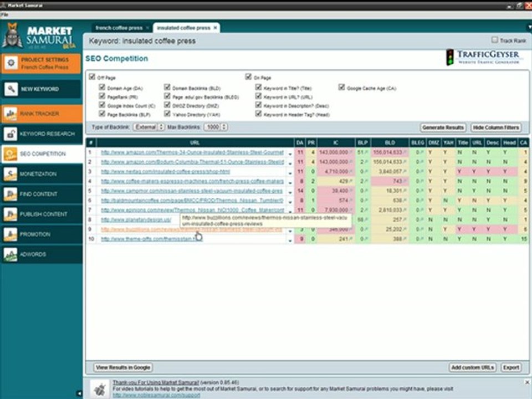The width and height of the screenshot is (532, 399).
Task: Open the Max Backlinks 1000 dropdown
Action: click(216, 127)
